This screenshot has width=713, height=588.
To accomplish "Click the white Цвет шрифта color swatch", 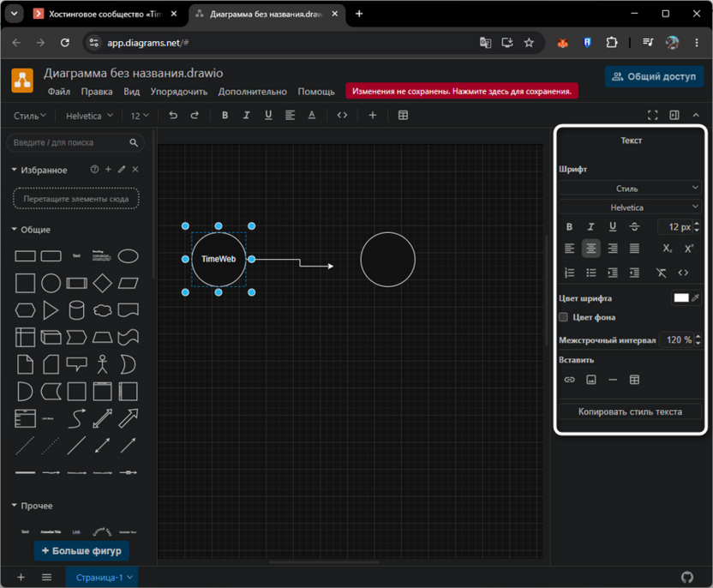I will [x=680, y=298].
